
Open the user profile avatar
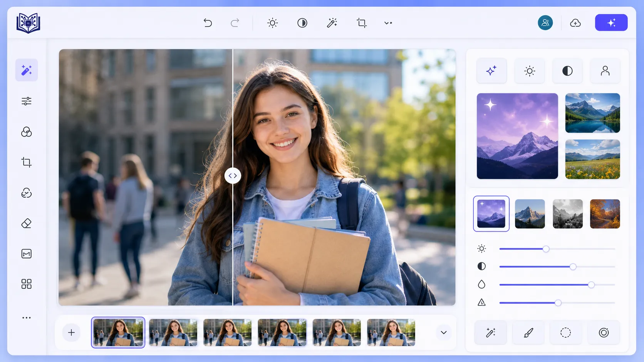tap(545, 23)
